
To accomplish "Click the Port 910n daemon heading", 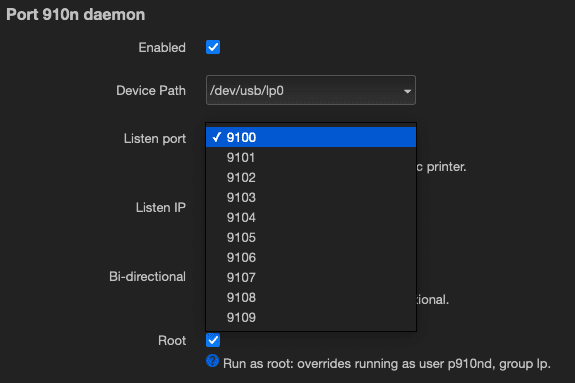I will pos(76,15).
